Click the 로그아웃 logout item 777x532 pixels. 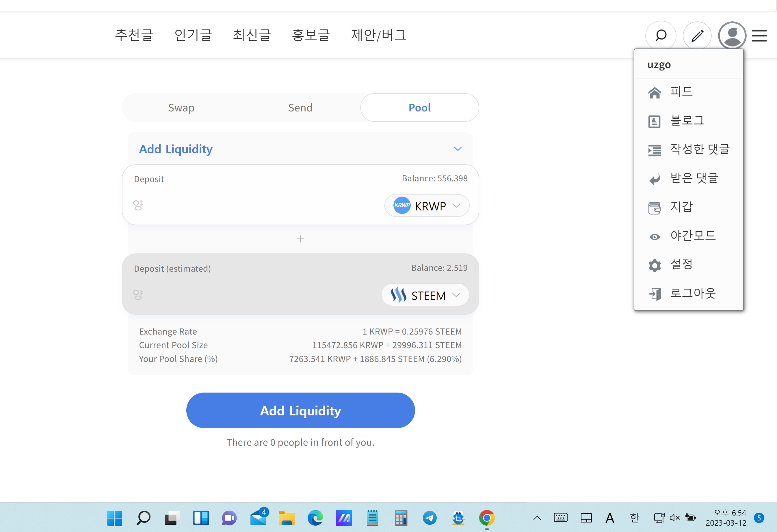(x=692, y=293)
